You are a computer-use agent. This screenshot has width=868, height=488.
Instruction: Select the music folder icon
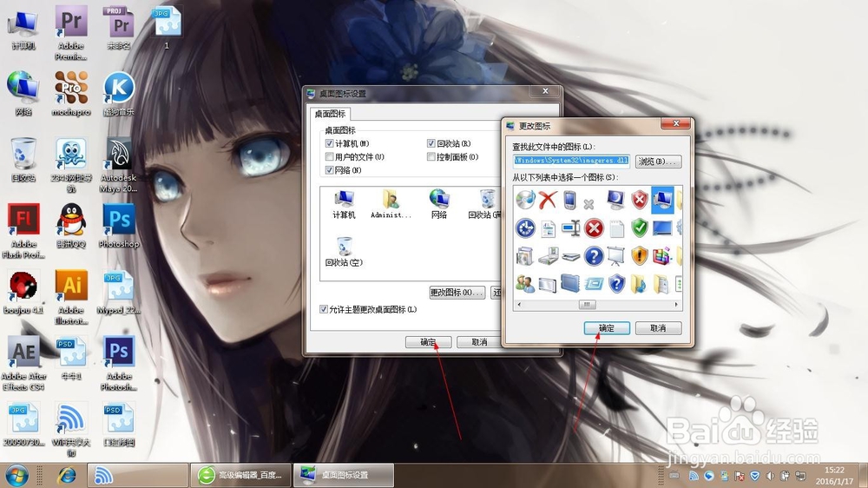[639, 284]
